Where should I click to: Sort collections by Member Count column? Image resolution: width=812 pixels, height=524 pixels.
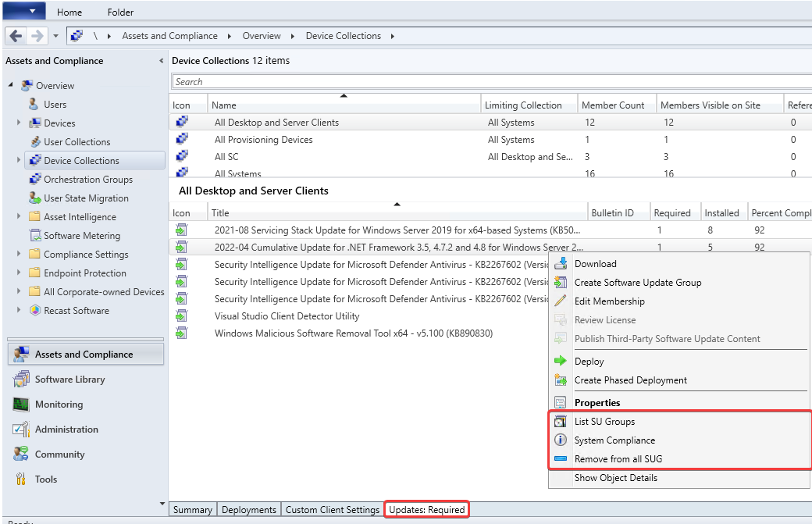click(617, 105)
